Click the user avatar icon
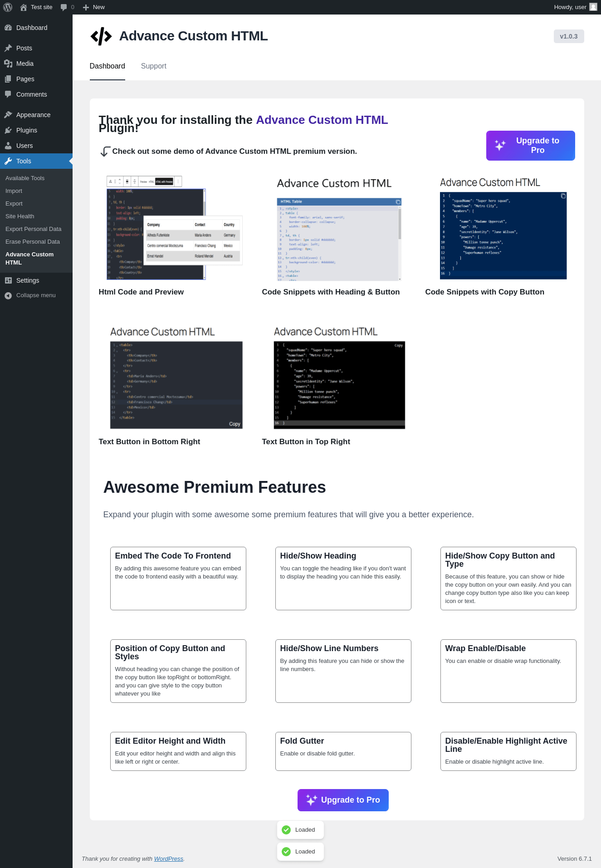 [593, 7]
